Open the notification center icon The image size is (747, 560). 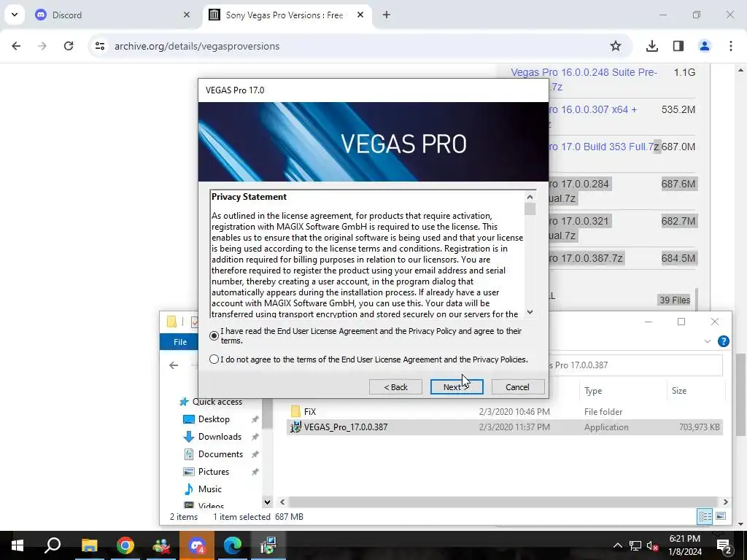click(724, 545)
